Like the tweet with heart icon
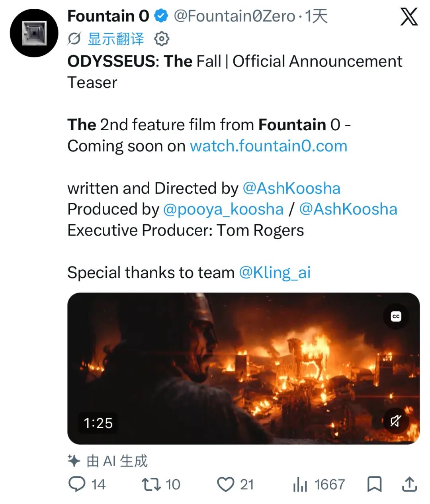 pos(225,484)
